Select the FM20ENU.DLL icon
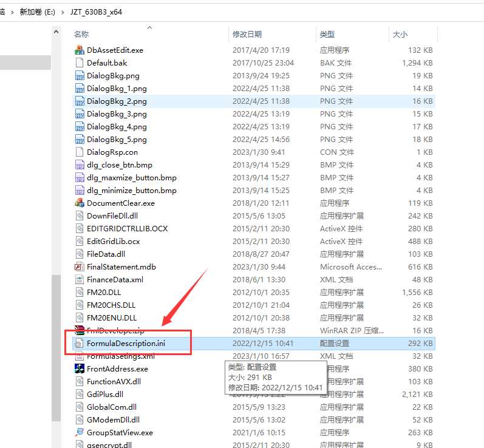The image size is (484, 448). click(x=80, y=318)
